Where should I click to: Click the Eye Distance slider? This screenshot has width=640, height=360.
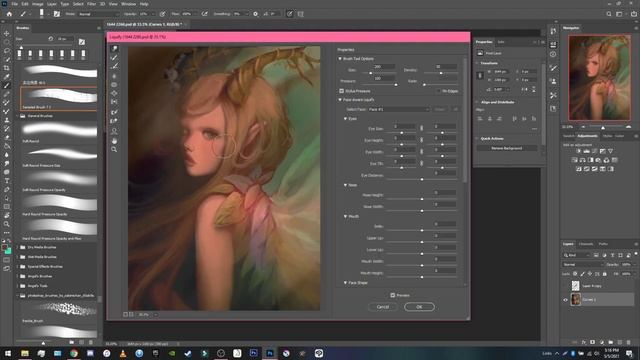(x=422, y=179)
